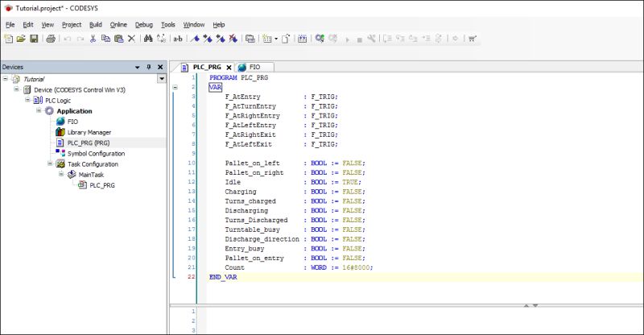This screenshot has width=644, height=335.
Task: Click the Redo arrow icon
Action: (x=80, y=39)
